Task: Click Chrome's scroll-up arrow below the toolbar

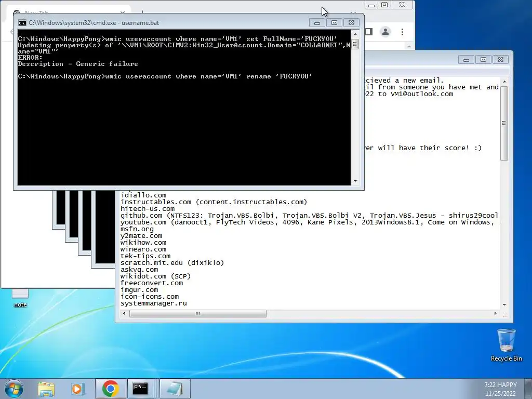Action: [409, 46]
